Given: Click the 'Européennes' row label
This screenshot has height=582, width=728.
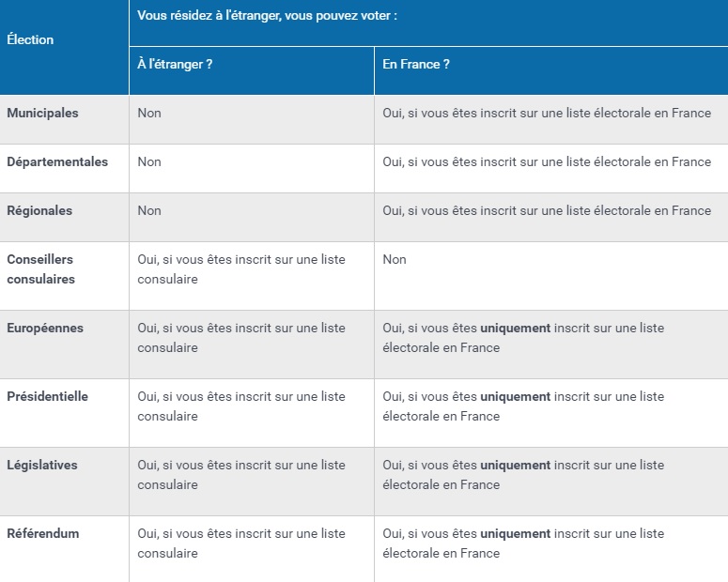Looking at the screenshot, I should (45, 328).
